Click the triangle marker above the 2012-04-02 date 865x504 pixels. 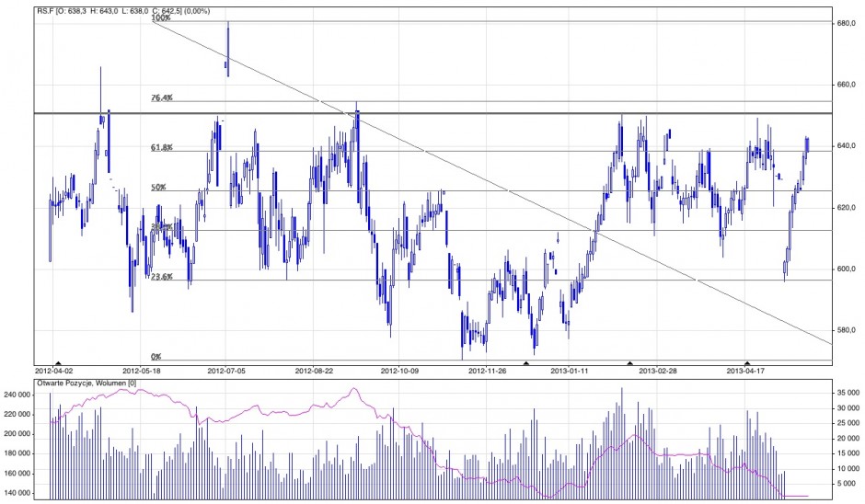58,363
